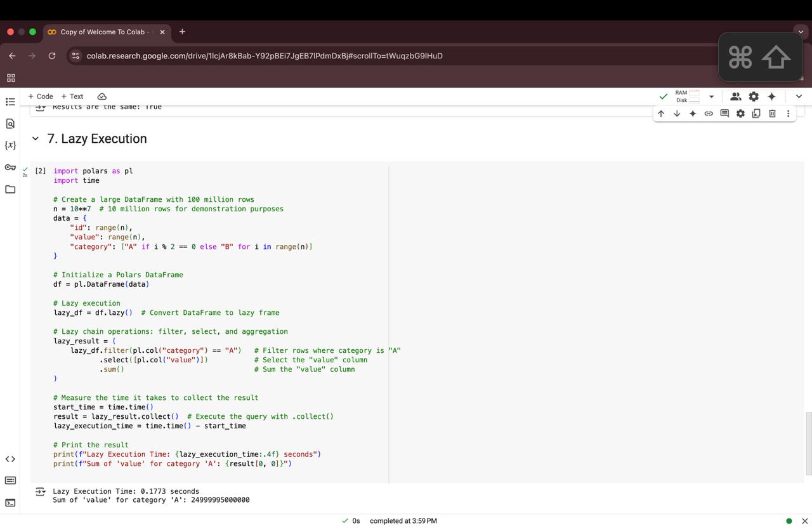Screen dimensions: 812x528
Task: Move cell up with the arrow
Action: pos(661,114)
